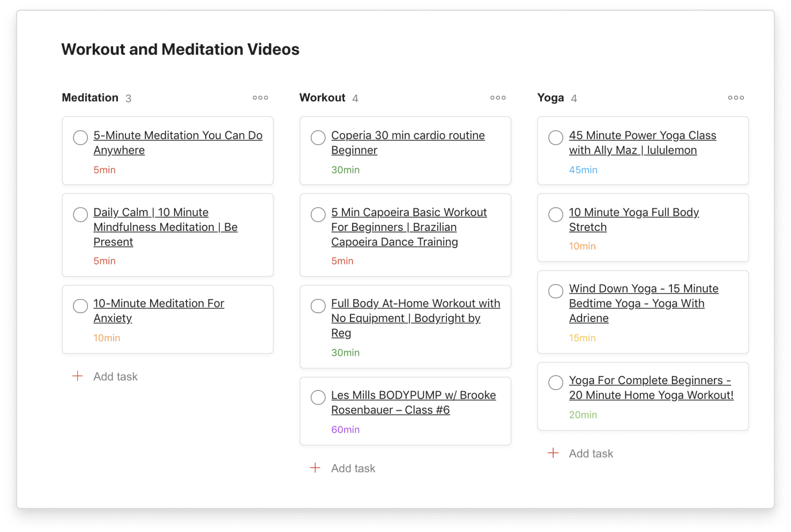Mark "5-Minute Meditation You Can Do Anywhere" complete
791x532 pixels.
80,138
